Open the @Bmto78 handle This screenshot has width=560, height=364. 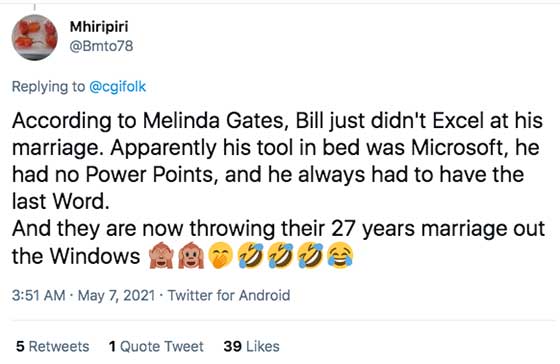tap(101, 46)
